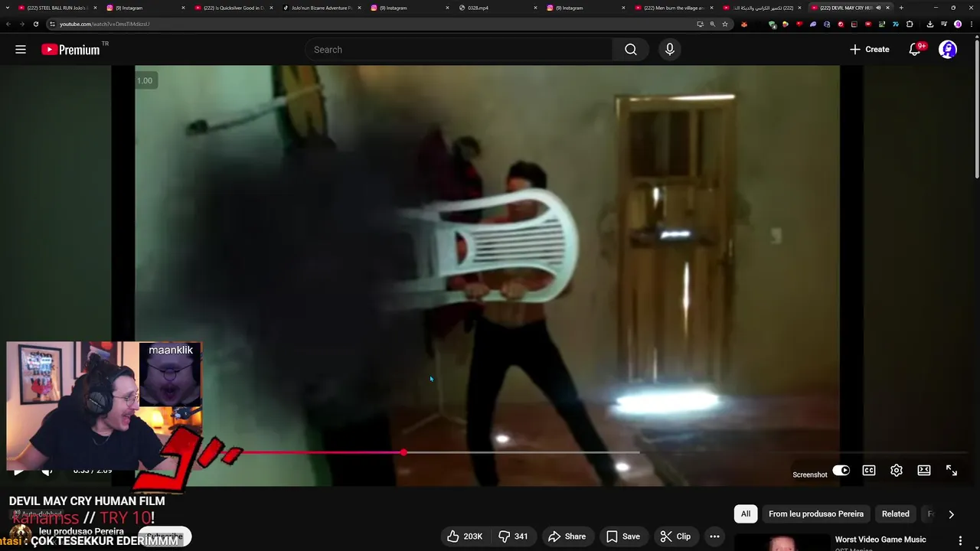Take a player Screenshot
The image size is (980, 551).
(x=810, y=474)
